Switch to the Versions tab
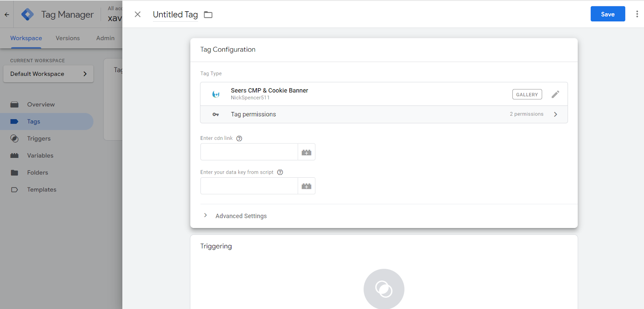The width and height of the screenshot is (644, 309). (x=68, y=38)
